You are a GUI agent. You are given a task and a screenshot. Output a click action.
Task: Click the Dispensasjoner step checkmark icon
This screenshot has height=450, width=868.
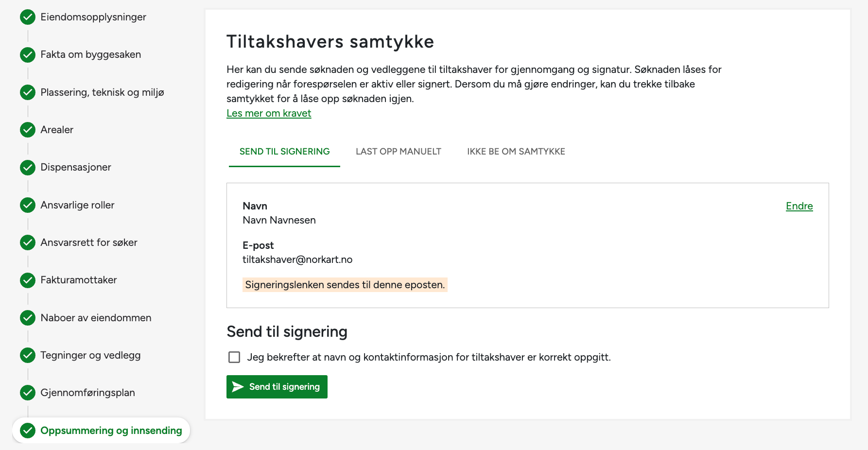[x=28, y=168]
